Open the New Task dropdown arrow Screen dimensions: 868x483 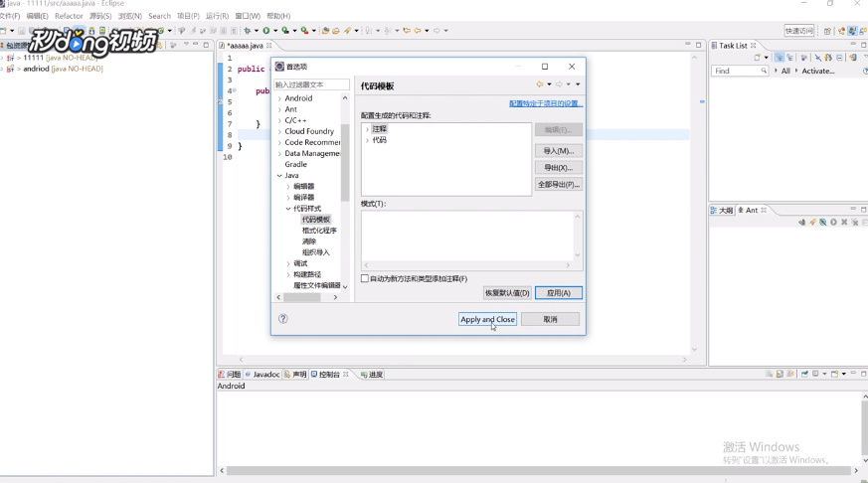[x=767, y=57]
